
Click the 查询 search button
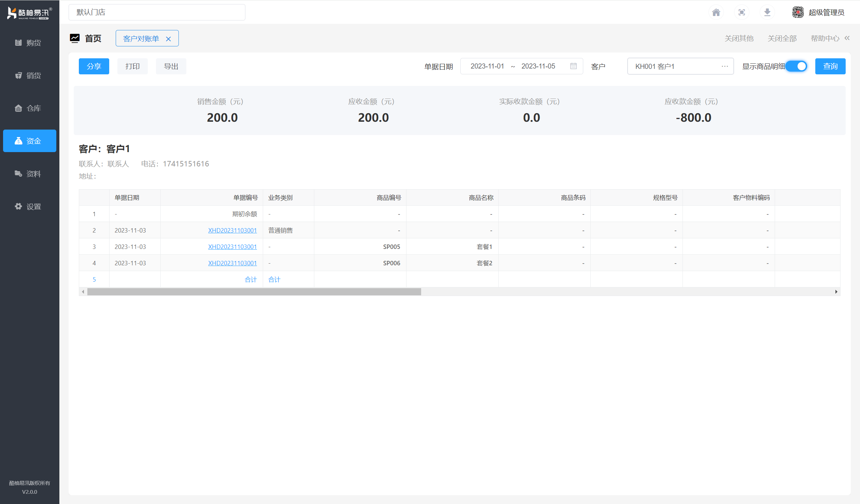pyautogui.click(x=830, y=66)
